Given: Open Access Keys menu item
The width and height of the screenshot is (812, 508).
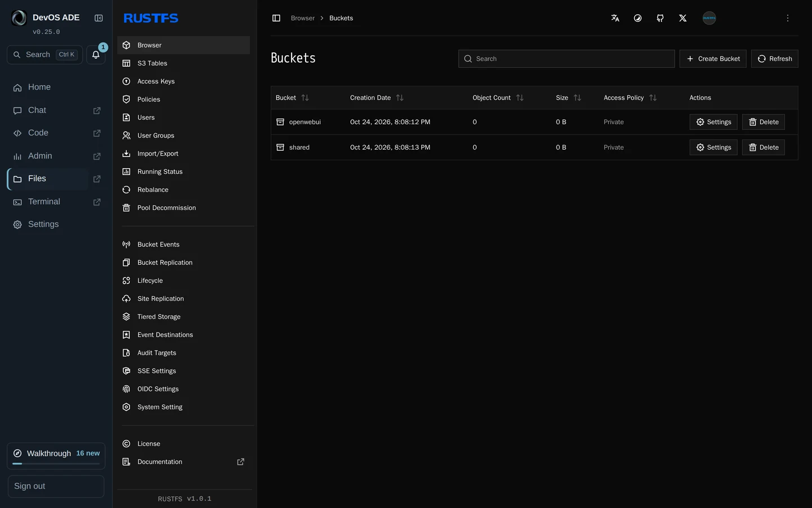Looking at the screenshot, I should (x=183, y=81).
